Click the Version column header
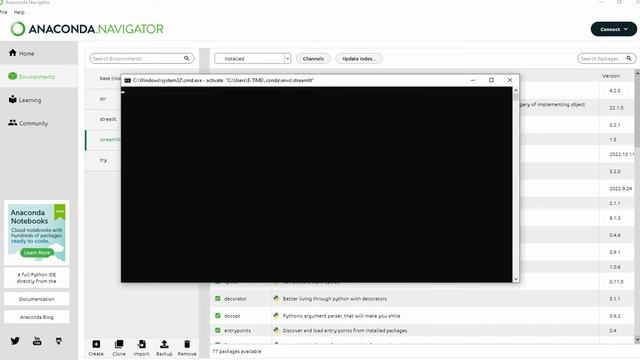This screenshot has height=360, width=640. (611, 76)
